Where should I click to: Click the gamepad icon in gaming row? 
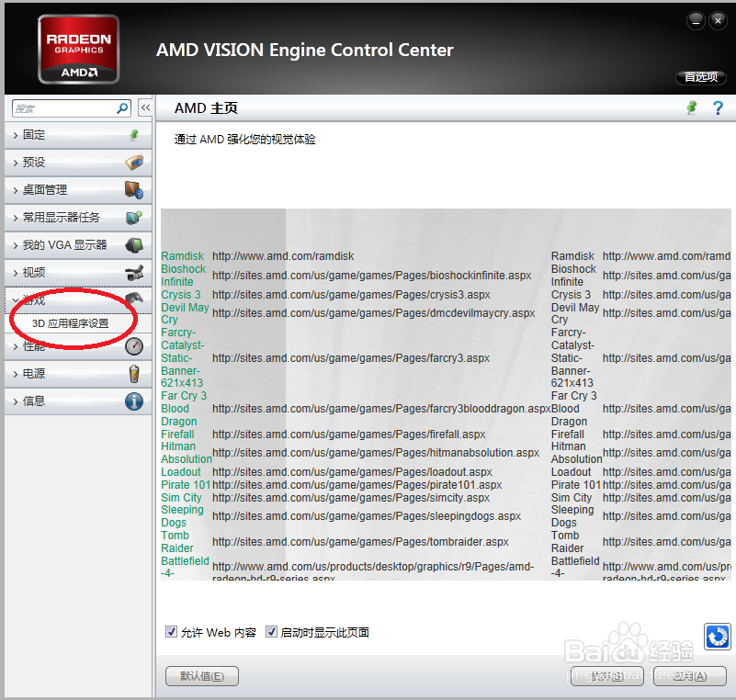134,298
